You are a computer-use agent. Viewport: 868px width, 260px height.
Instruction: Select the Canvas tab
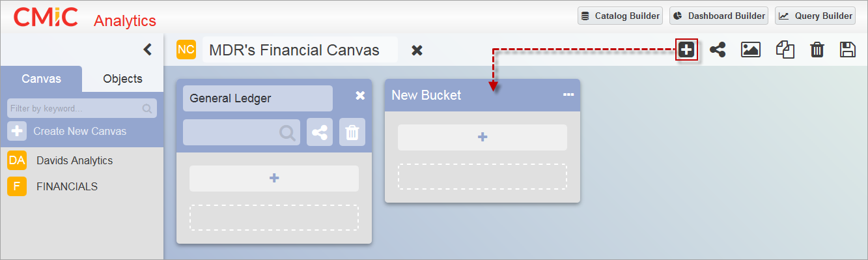42,79
